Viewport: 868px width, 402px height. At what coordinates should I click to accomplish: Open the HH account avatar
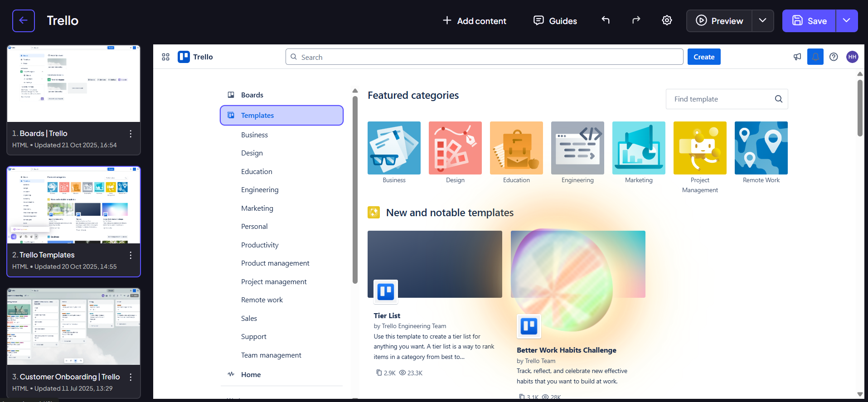[852, 57]
